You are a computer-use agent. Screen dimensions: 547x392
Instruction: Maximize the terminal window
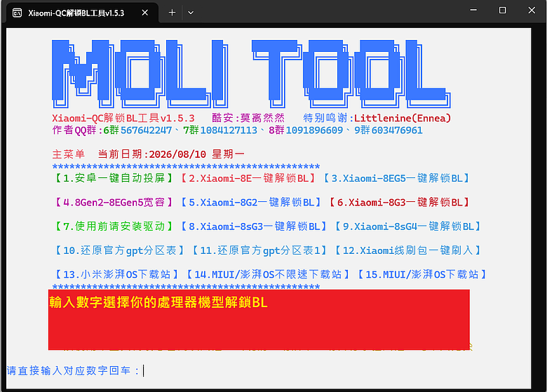(502, 10)
